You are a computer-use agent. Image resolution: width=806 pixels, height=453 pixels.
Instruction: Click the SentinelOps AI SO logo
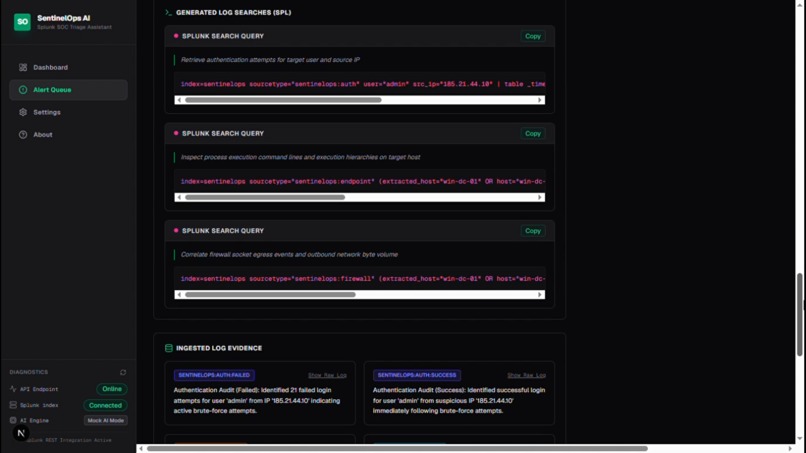click(22, 22)
